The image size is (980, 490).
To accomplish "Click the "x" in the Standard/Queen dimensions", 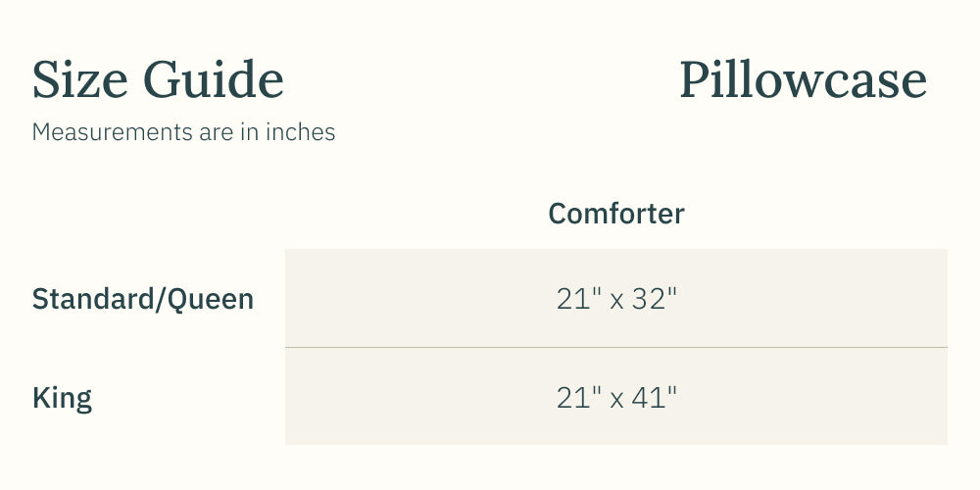I will tap(617, 300).
